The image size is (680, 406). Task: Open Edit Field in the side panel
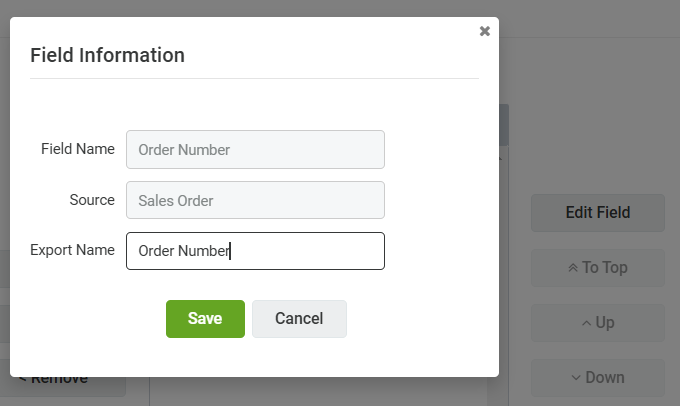click(598, 213)
